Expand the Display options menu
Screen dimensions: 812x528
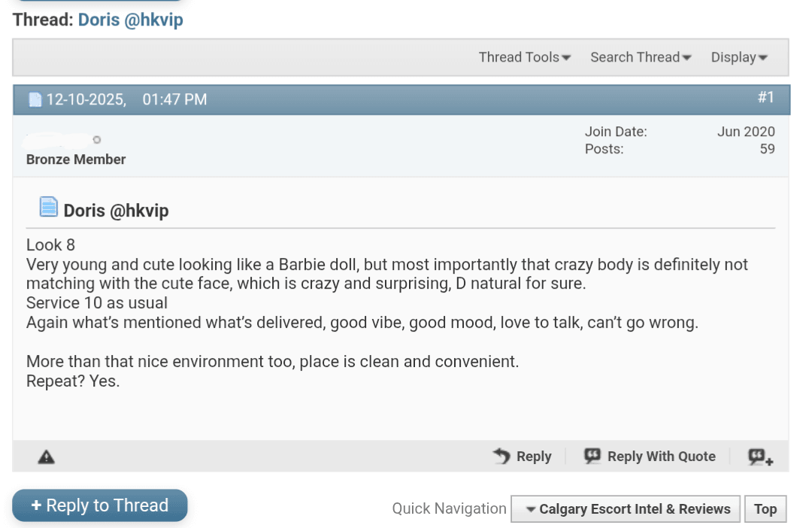739,57
